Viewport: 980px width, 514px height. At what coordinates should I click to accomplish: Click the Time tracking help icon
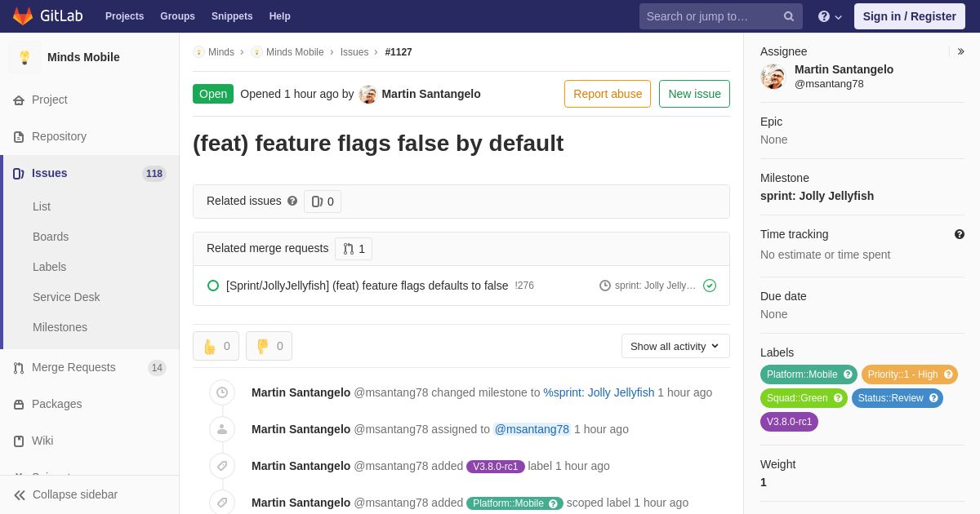pos(960,234)
